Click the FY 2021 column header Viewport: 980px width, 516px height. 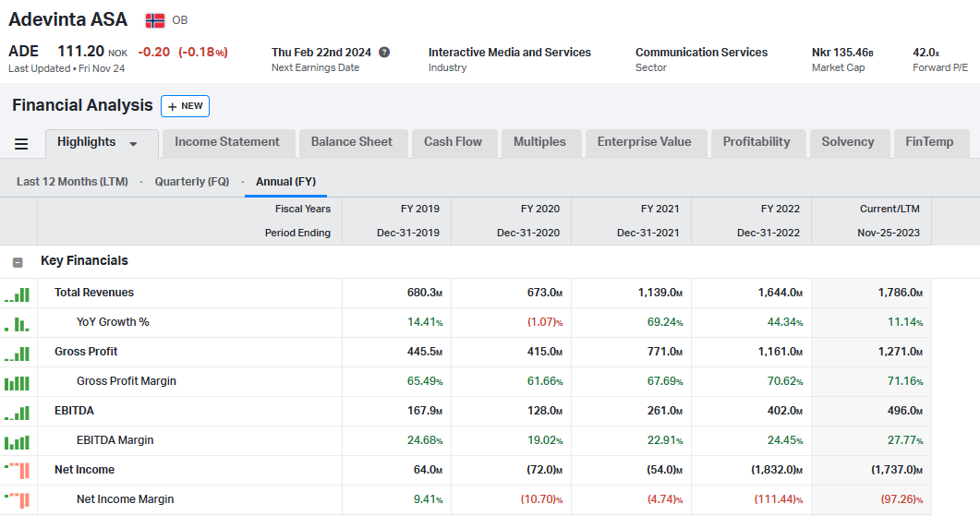tap(660, 209)
